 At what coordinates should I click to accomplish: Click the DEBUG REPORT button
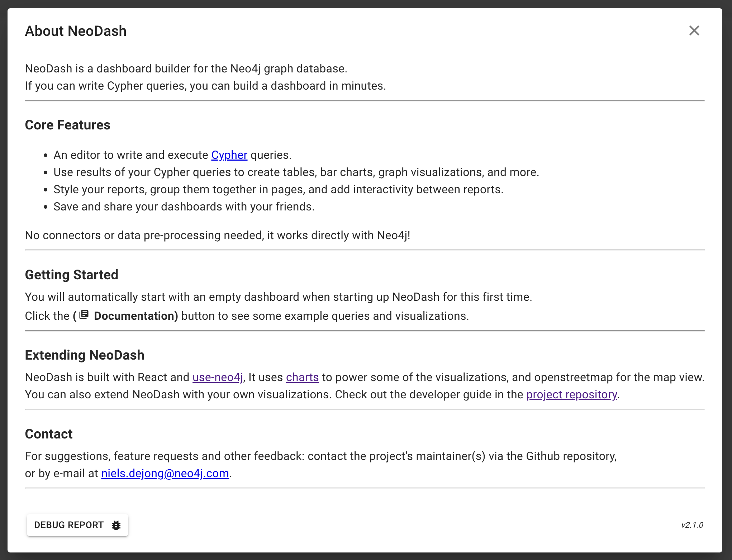click(77, 525)
